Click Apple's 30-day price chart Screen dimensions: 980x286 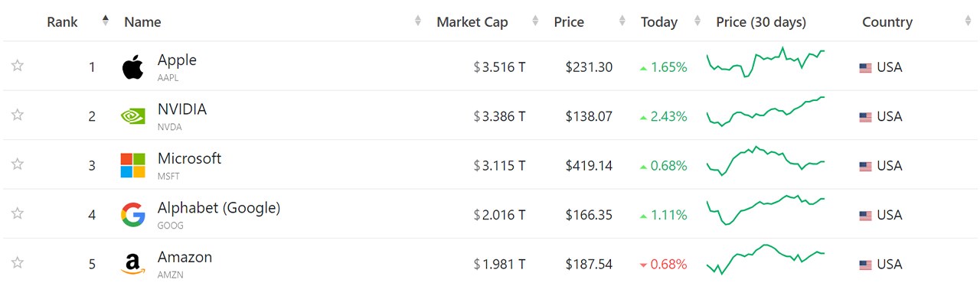(766, 62)
